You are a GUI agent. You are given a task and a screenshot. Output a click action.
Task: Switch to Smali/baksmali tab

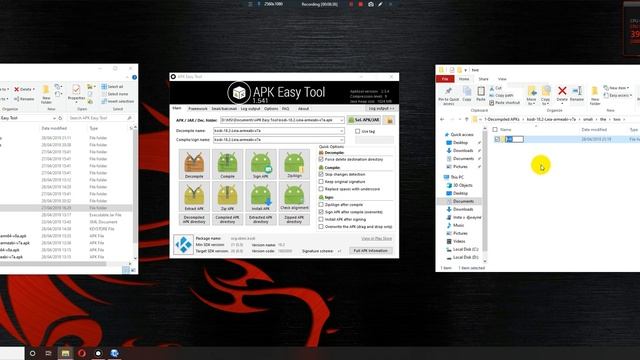pyautogui.click(x=224, y=109)
